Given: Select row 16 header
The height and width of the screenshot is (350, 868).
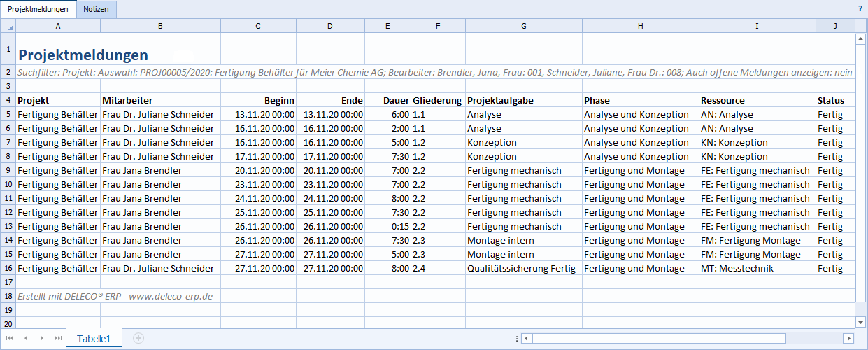Looking at the screenshot, I should [x=8, y=268].
